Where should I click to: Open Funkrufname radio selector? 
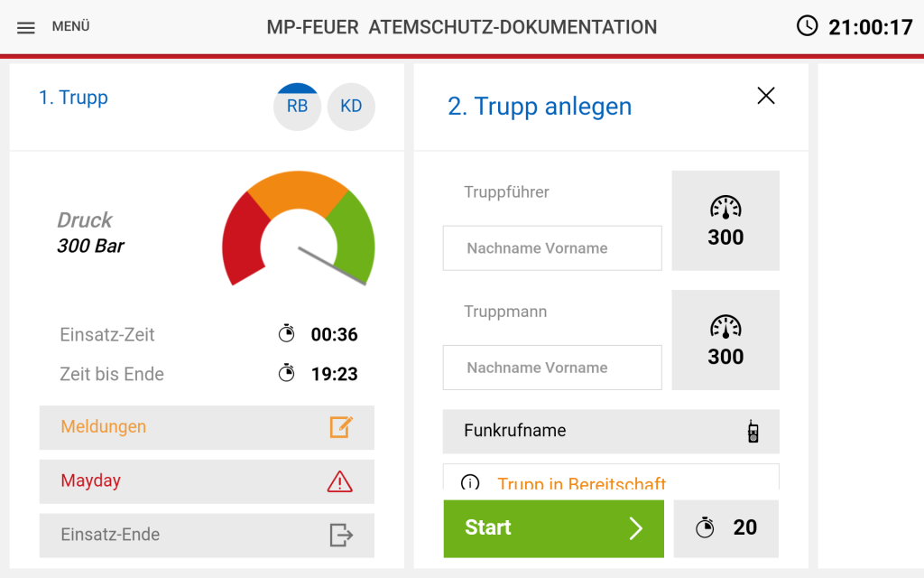pos(611,431)
